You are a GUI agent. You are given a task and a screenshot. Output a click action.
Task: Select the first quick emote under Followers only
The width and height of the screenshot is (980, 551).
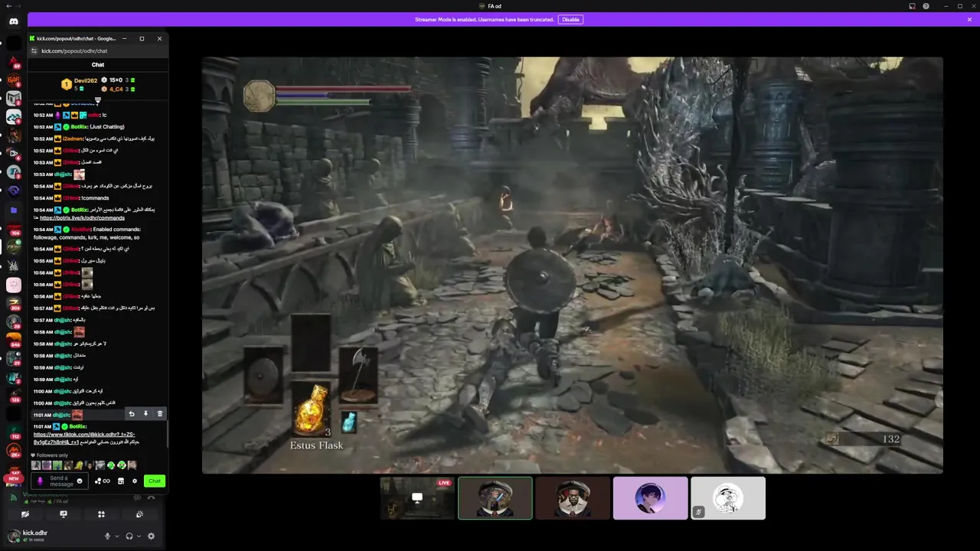pos(35,465)
